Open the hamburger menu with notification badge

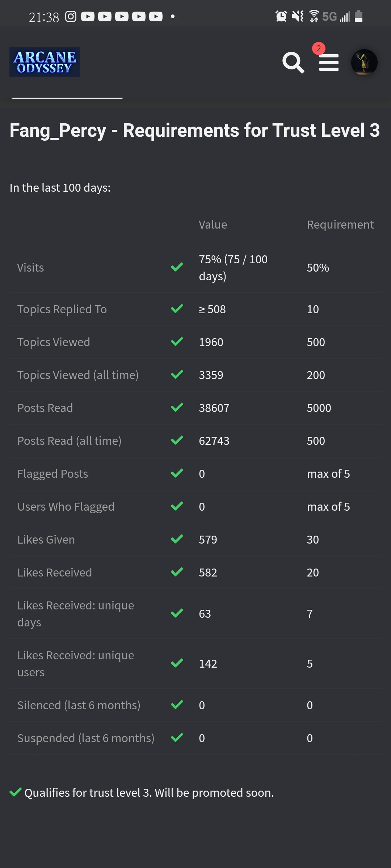click(329, 63)
